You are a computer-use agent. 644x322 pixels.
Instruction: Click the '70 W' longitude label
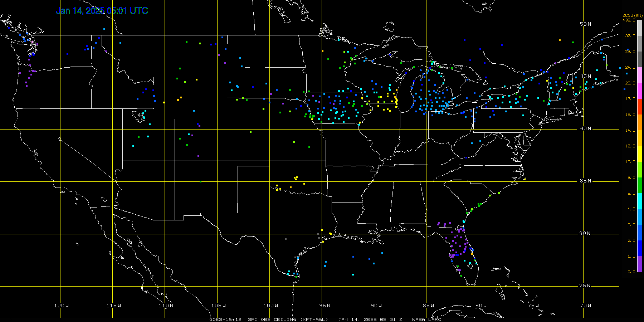(586, 306)
